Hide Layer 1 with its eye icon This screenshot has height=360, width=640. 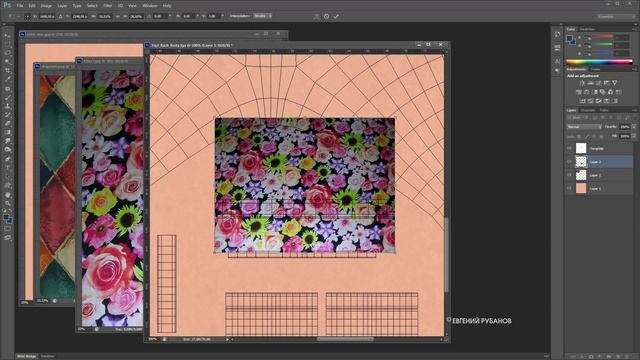(569, 188)
